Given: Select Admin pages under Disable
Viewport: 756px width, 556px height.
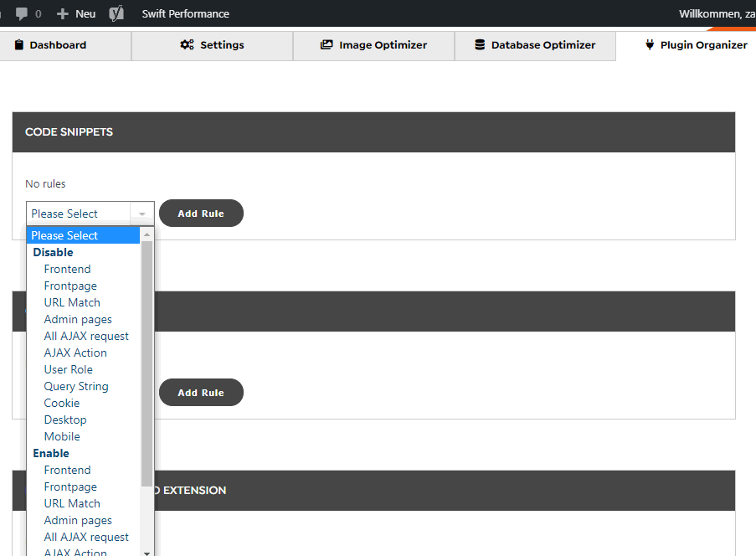Looking at the screenshot, I should coord(77,319).
